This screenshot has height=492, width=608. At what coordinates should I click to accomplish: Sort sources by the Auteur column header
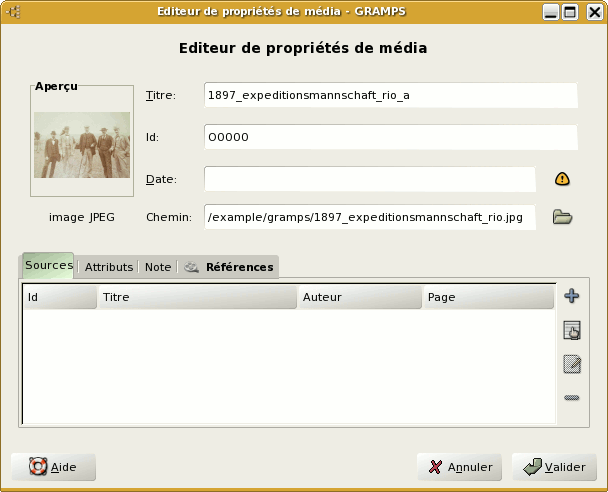359,297
